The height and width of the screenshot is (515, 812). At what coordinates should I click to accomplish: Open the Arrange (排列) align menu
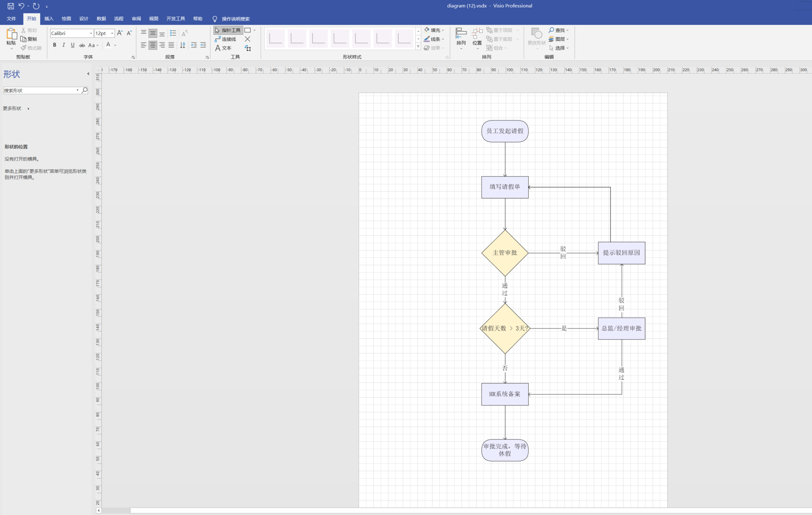click(x=461, y=38)
